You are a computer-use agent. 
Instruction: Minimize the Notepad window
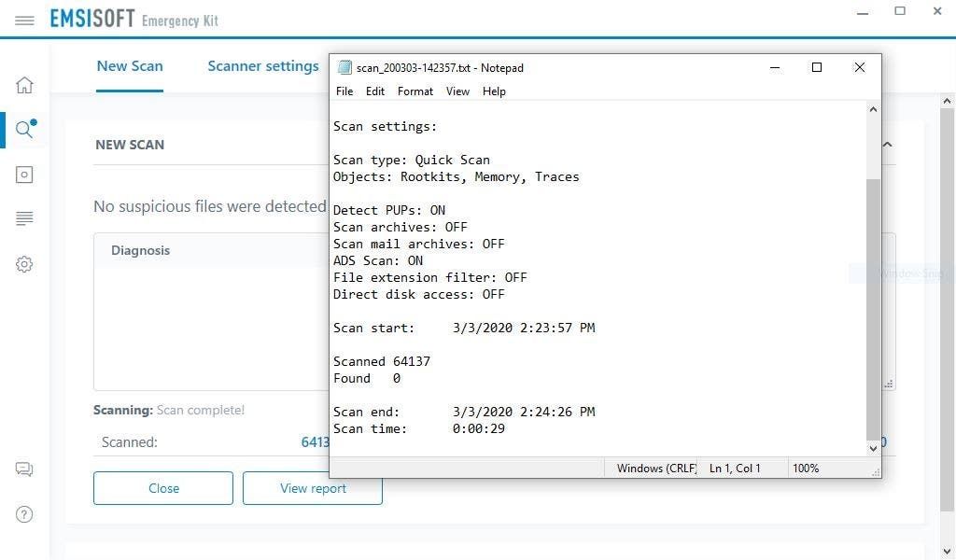(x=775, y=67)
